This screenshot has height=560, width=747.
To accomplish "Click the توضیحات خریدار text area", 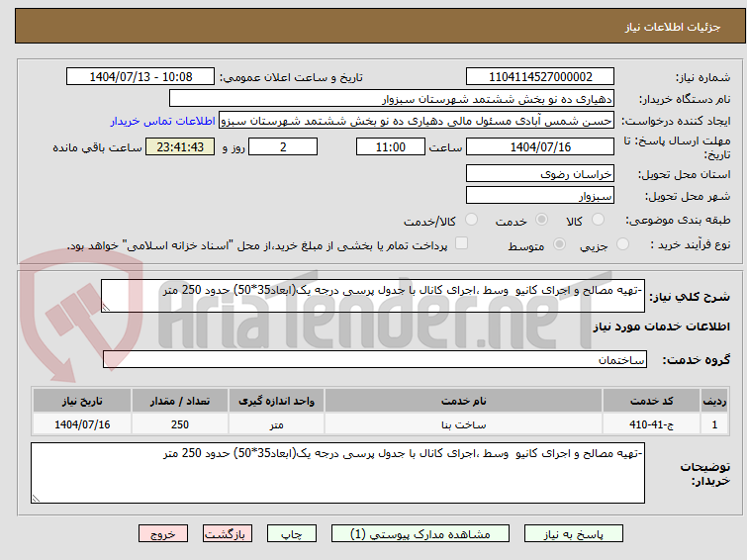I will (337, 473).
